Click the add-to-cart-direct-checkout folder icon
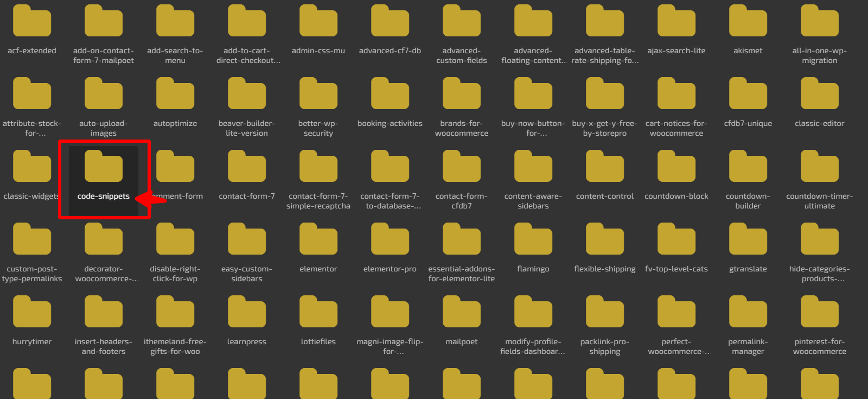 247,21
